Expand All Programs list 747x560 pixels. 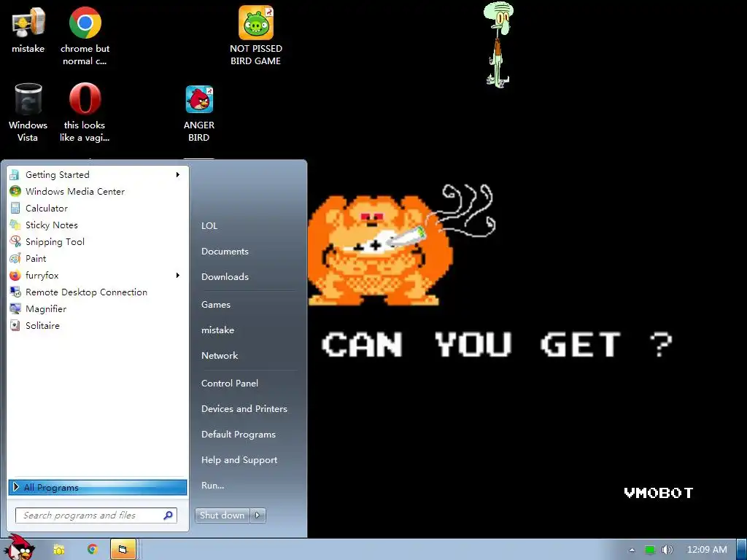[98, 487]
